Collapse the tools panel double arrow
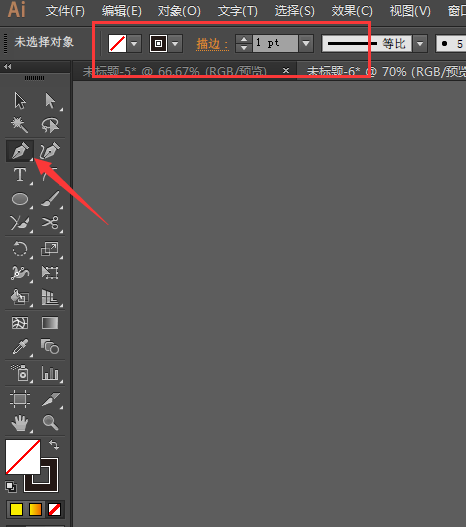 (x=7, y=67)
